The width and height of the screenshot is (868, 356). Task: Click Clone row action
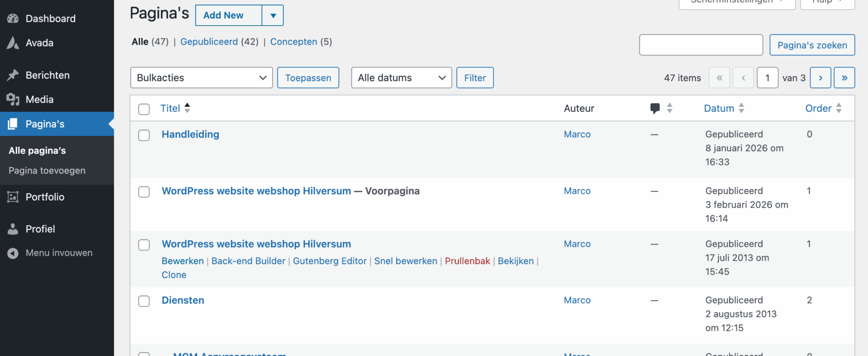tap(174, 275)
